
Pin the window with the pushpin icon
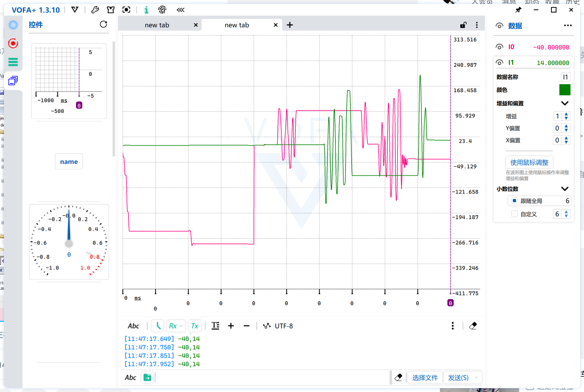519,10
